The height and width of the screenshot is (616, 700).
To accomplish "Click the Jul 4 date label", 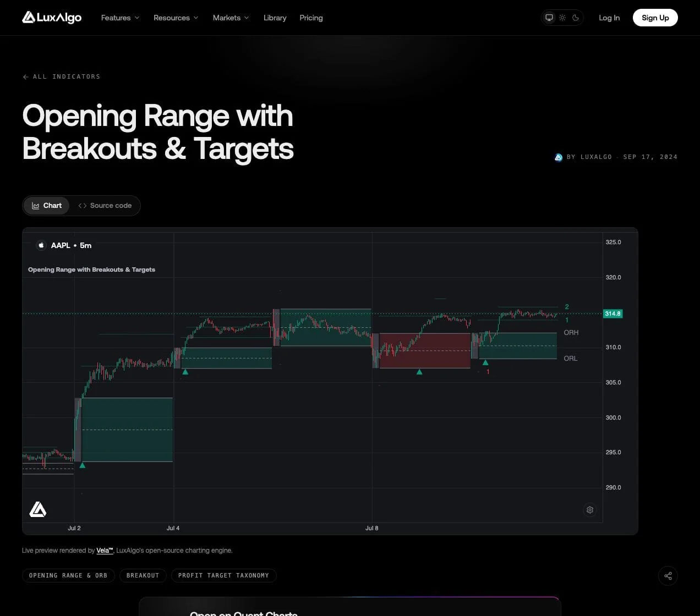I will 173,528.
